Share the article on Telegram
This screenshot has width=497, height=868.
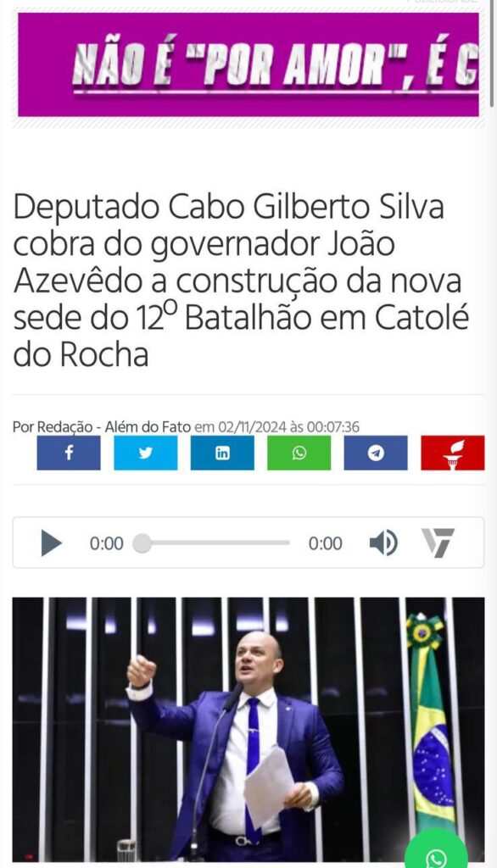tap(376, 453)
